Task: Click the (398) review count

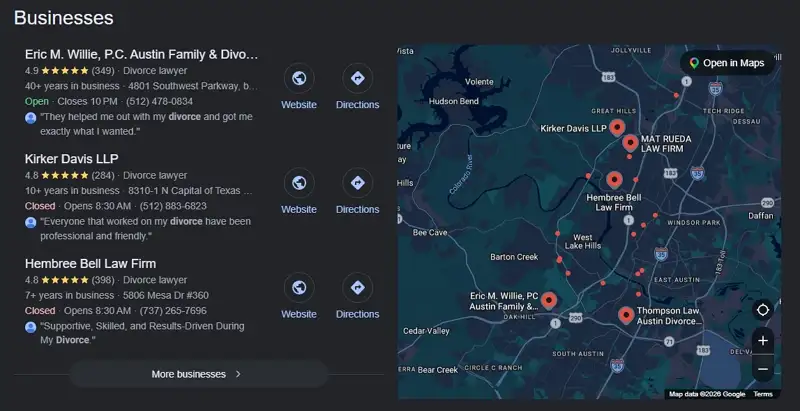Action: 103,280
